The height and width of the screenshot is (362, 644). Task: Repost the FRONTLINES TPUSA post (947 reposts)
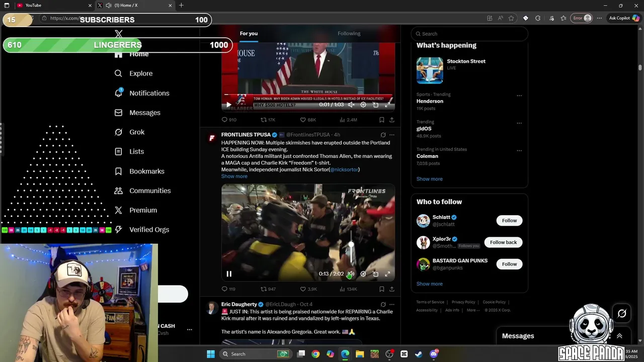point(268,289)
